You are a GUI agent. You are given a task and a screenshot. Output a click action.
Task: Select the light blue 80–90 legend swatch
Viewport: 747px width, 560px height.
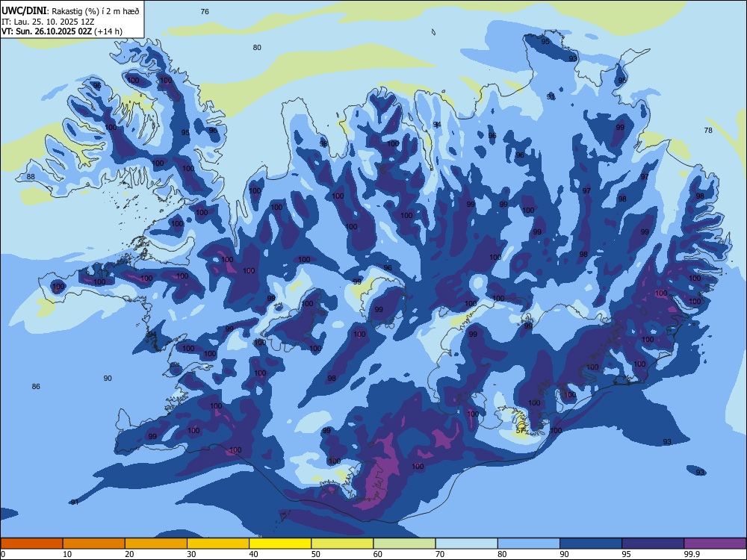[x=529, y=544]
